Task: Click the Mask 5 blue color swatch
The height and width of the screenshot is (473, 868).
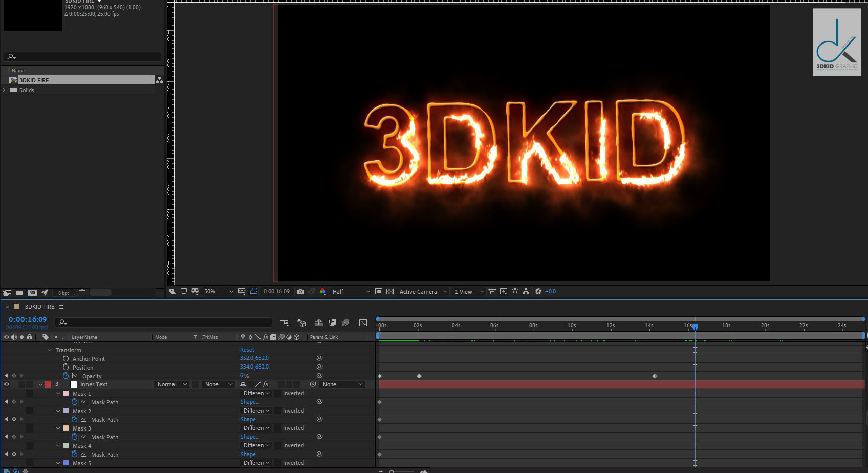Action: 66,463
